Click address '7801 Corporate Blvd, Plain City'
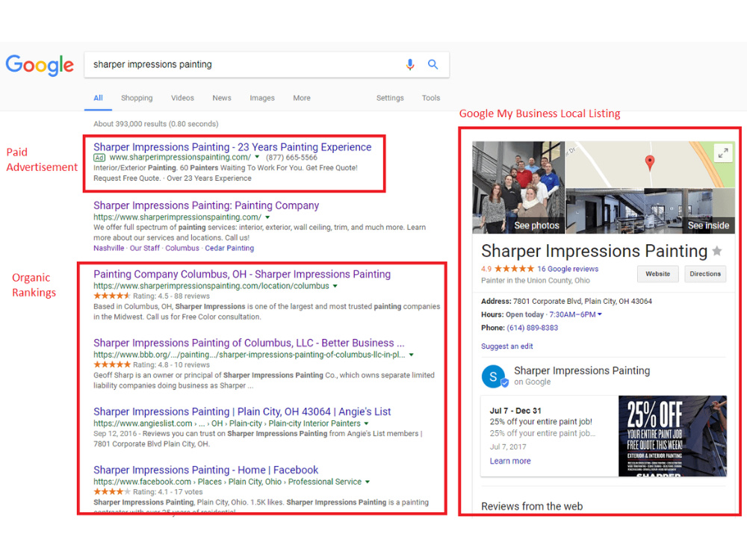Image resolution: width=747 pixels, height=560 pixels. [582, 301]
